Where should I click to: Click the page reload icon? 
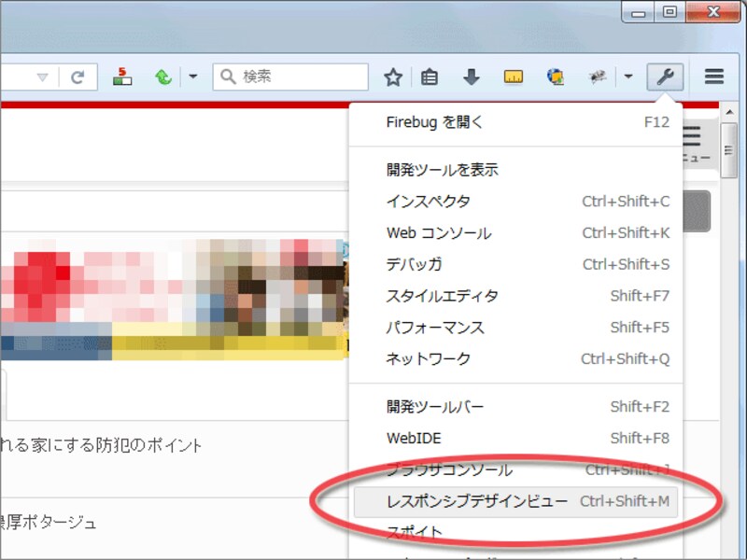click(x=78, y=77)
